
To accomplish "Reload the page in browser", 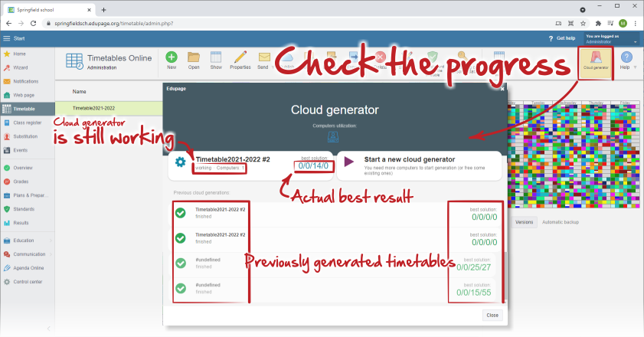I will [x=33, y=24].
